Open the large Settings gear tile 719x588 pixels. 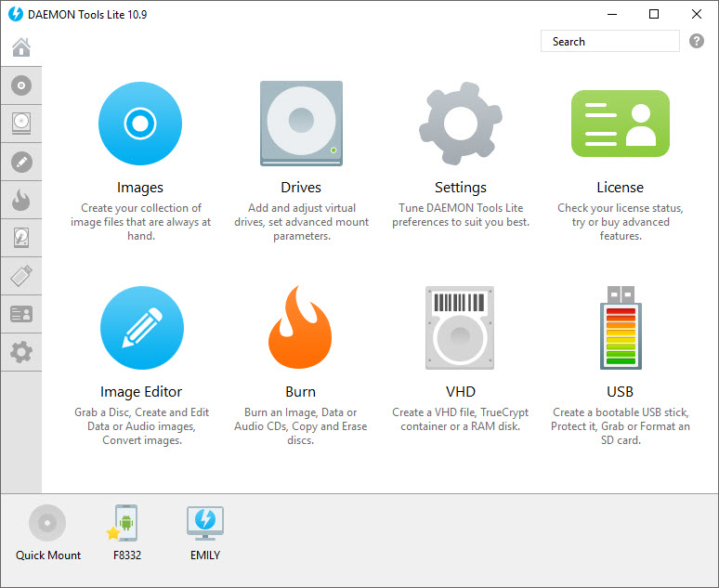click(461, 124)
